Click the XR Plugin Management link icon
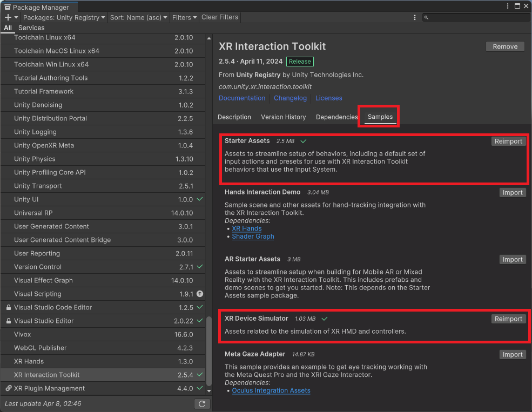The height and width of the screenshot is (412, 532). [x=9, y=389]
